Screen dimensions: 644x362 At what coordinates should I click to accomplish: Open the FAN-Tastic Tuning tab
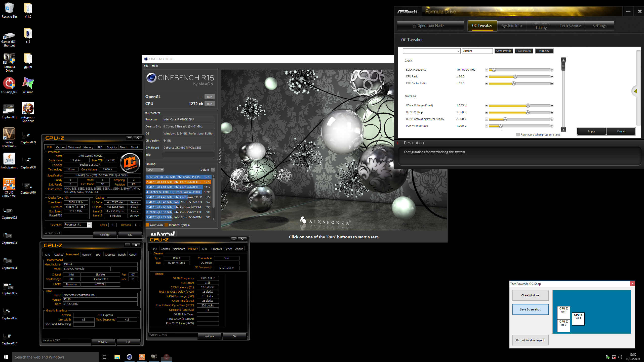(x=541, y=26)
